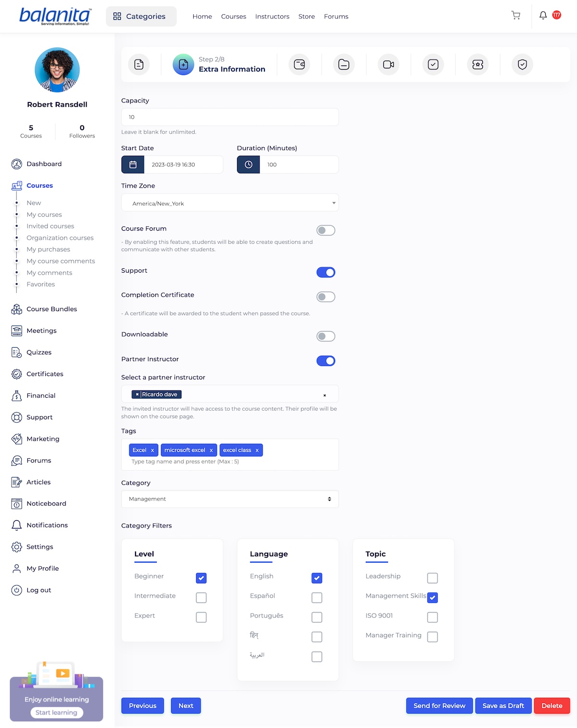Screen dimensions: 577x728
Task: Turn on the Completion Certificate switch
Action: (x=326, y=297)
